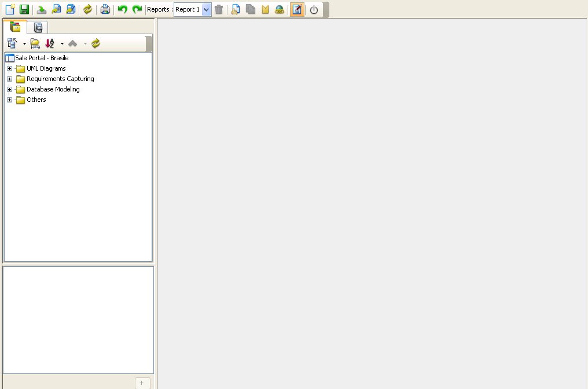This screenshot has height=389, width=588.
Task: Click the gray copy pages icon
Action: [251, 9]
